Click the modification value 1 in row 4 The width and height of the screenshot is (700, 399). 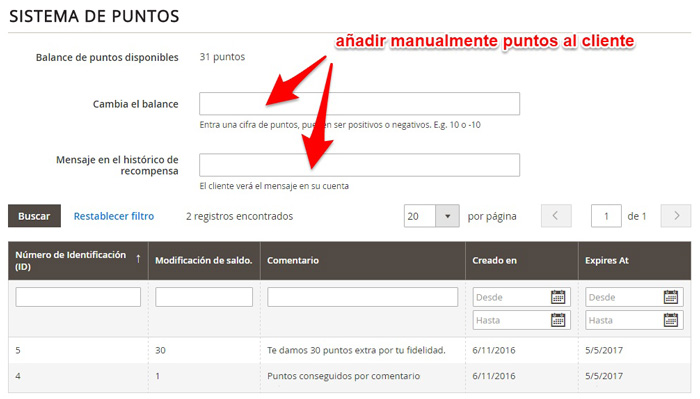coord(158,376)
